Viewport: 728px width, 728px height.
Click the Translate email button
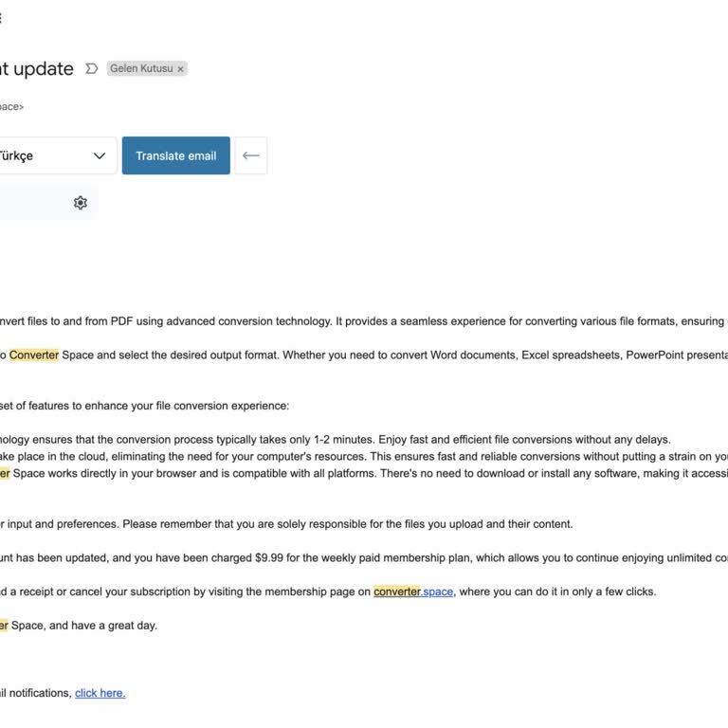pyautogui.click(x=176, y=155)
